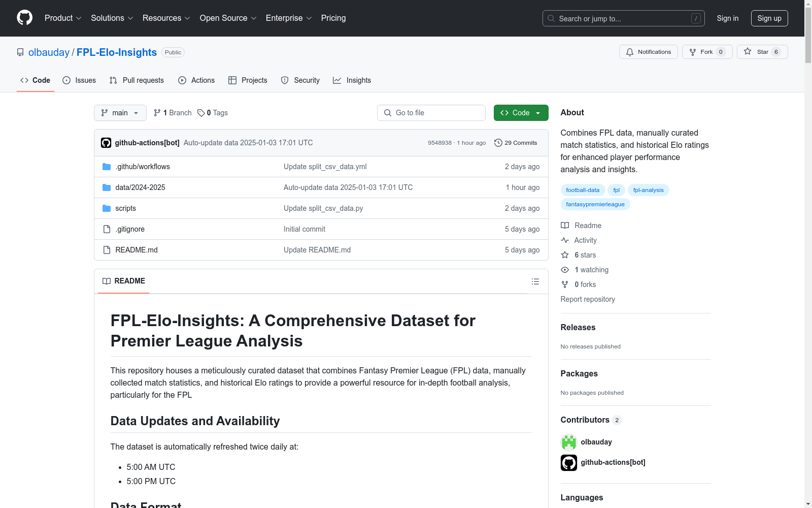Expand the Resources menu

166,18
